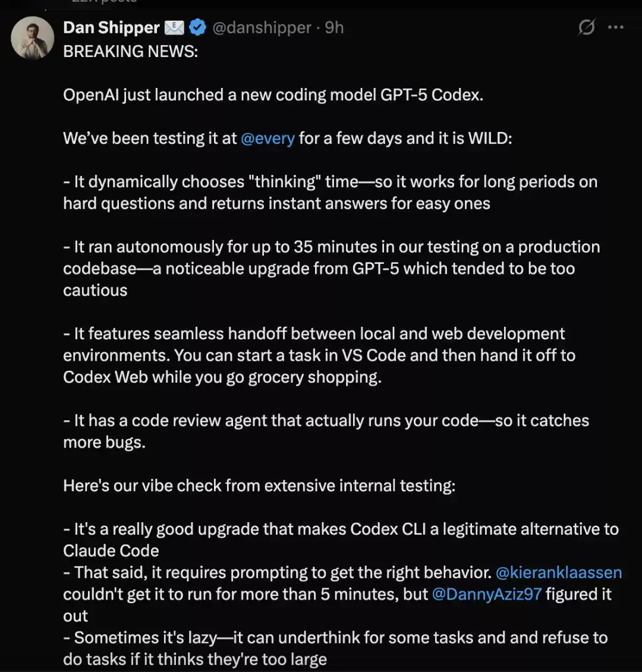Click the BREAKING NEWS headline text

click(131, 52)
